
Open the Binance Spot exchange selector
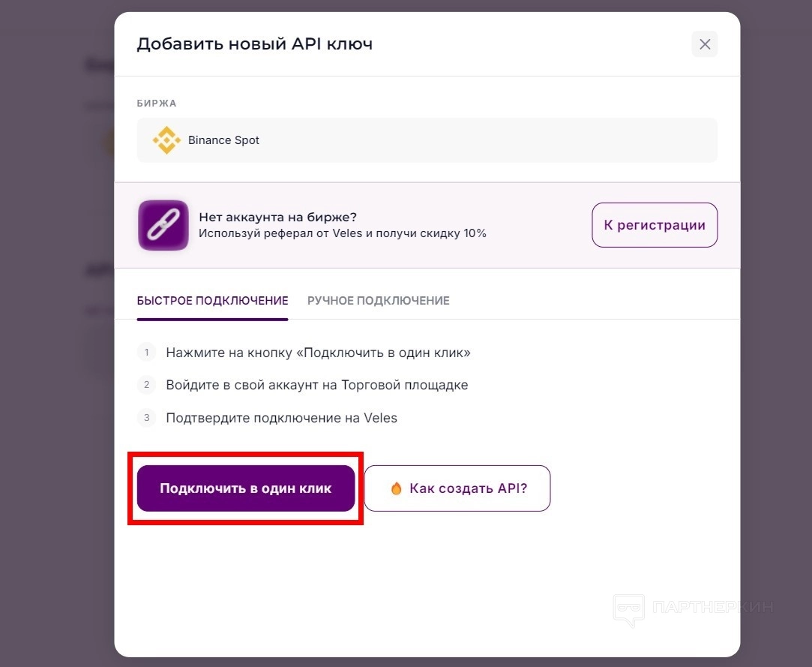(427, 140)
